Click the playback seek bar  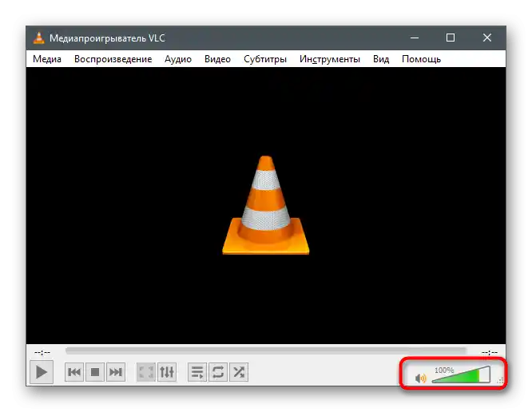point(266,351)
